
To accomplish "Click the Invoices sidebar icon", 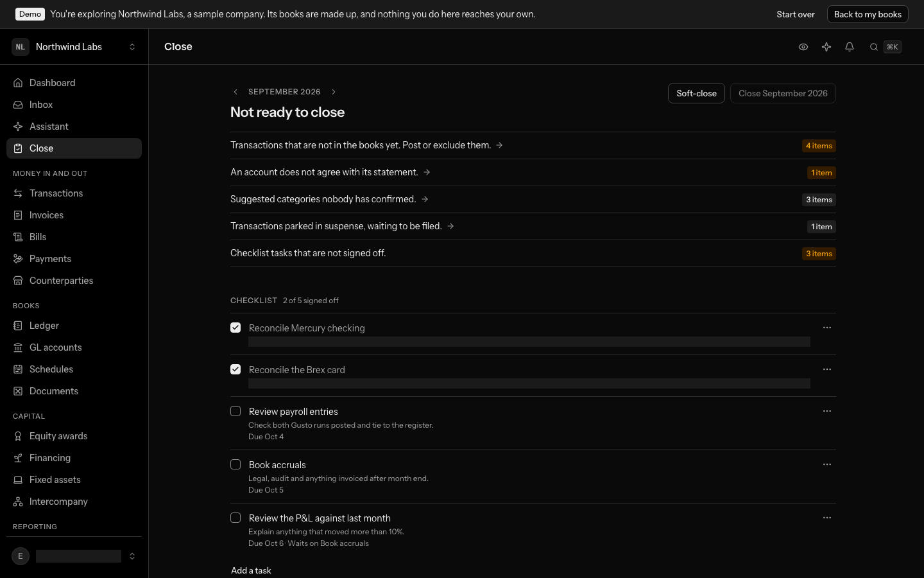I will (x=18, y=215).
